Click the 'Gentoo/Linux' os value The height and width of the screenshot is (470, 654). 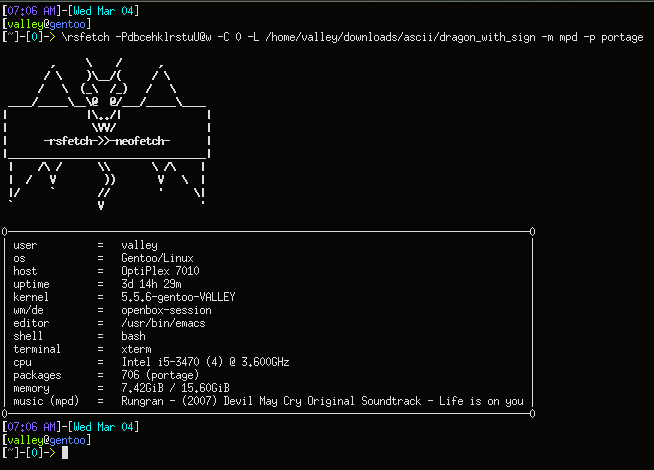(x=157, y=258)
